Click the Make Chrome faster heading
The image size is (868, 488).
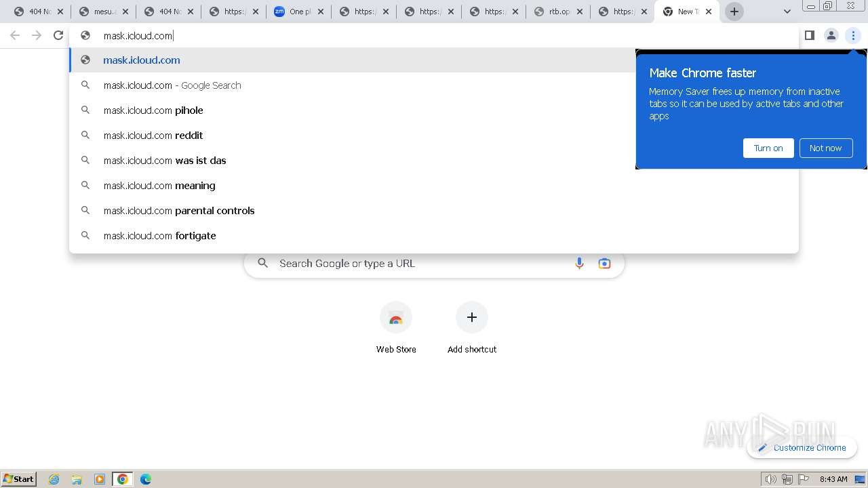coord(703,73)
